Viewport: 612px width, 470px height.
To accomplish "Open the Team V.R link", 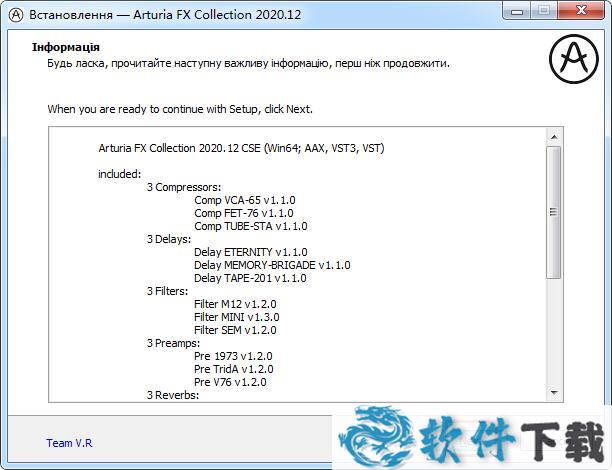I will (69, 443).
